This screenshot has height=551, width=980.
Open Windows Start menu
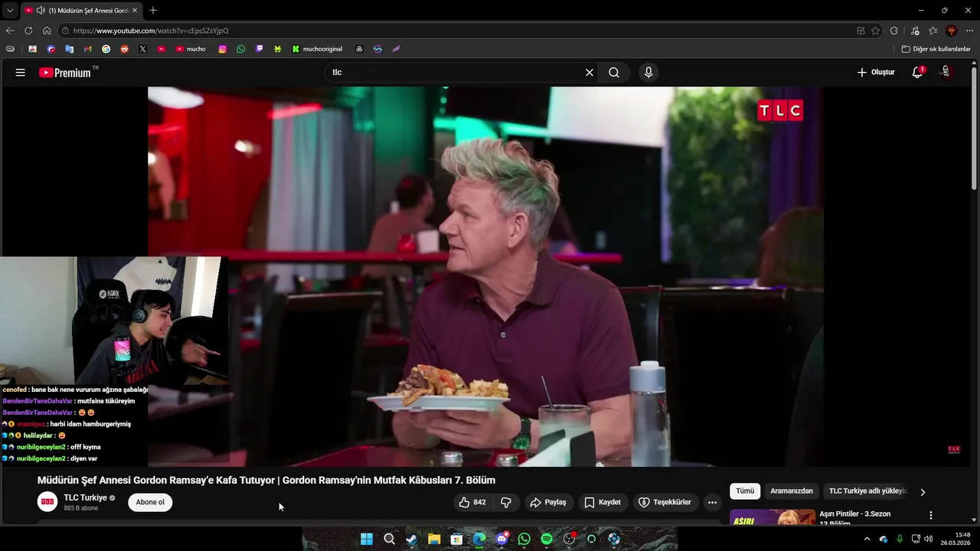pyautogui.click(x=367, y=540)
